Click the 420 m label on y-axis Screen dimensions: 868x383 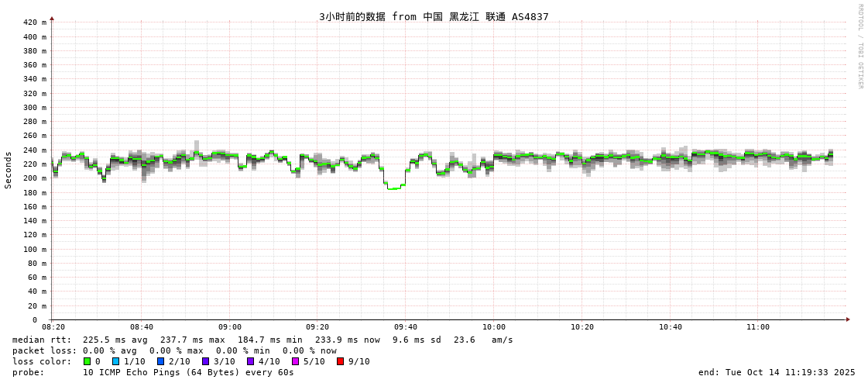pos(34,22)
